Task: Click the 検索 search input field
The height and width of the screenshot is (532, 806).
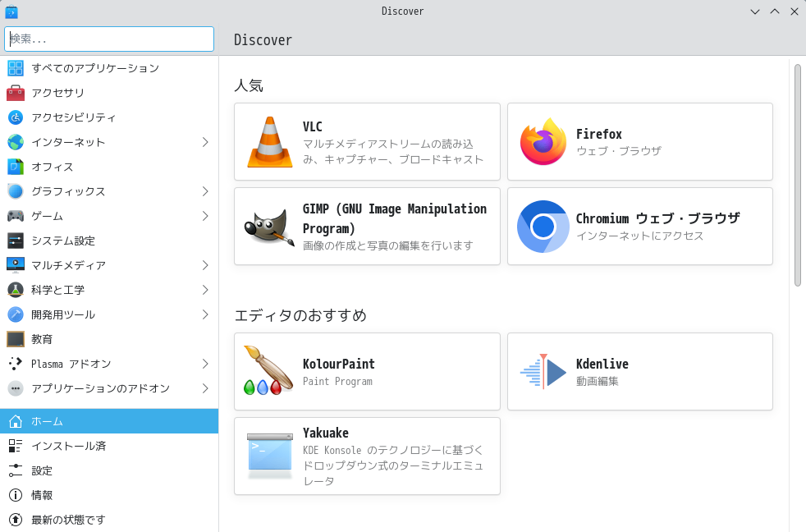Action: 109,39
